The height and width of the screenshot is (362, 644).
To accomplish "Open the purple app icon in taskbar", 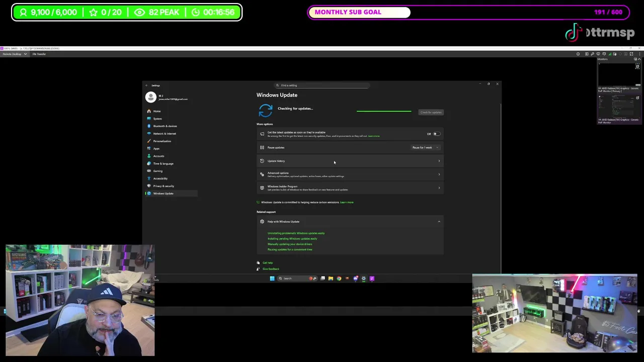I will pos(372,279).
